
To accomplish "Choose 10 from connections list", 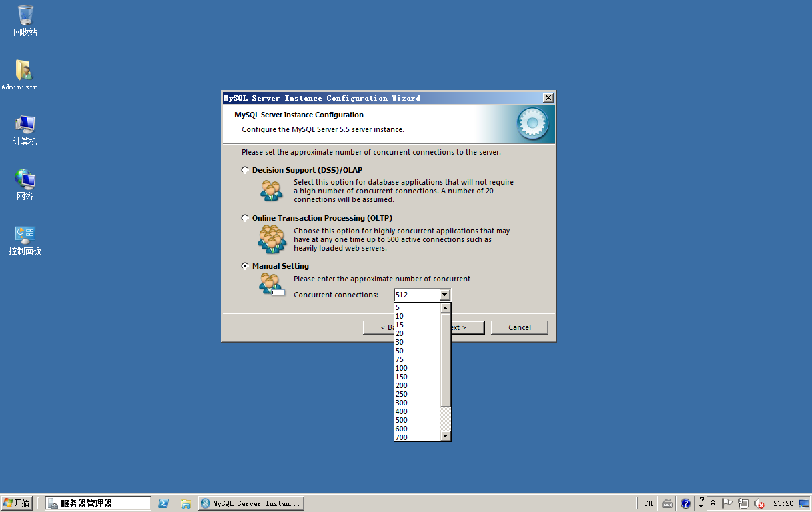I will click(417, 316).
